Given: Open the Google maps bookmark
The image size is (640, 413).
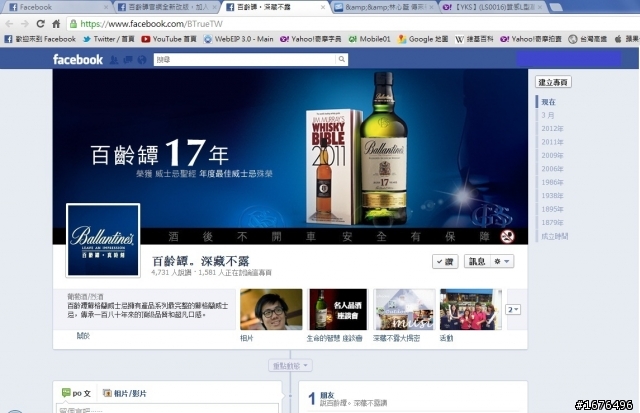Looking at the screenshot, I should pyautogui.click(x=423, y=39).
